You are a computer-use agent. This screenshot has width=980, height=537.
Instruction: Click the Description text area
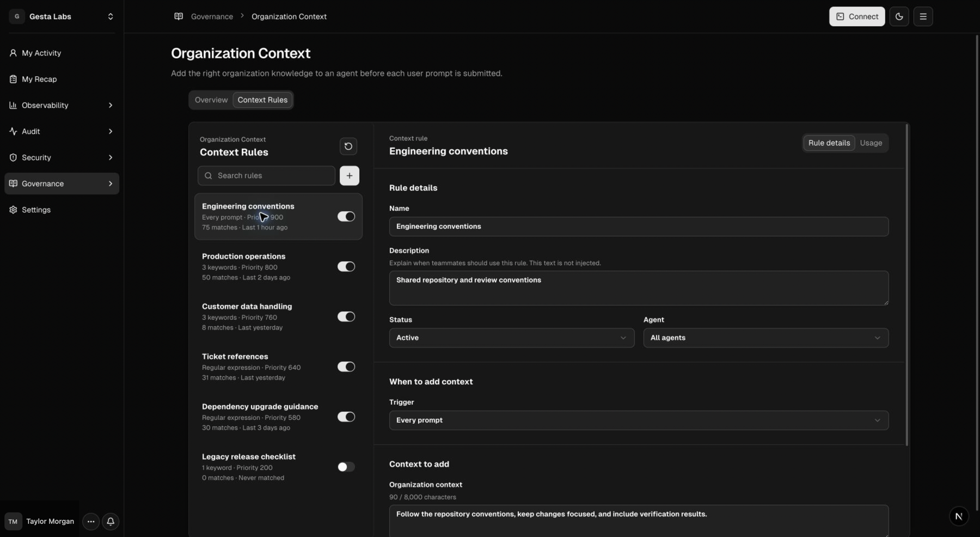click(639, 288)
